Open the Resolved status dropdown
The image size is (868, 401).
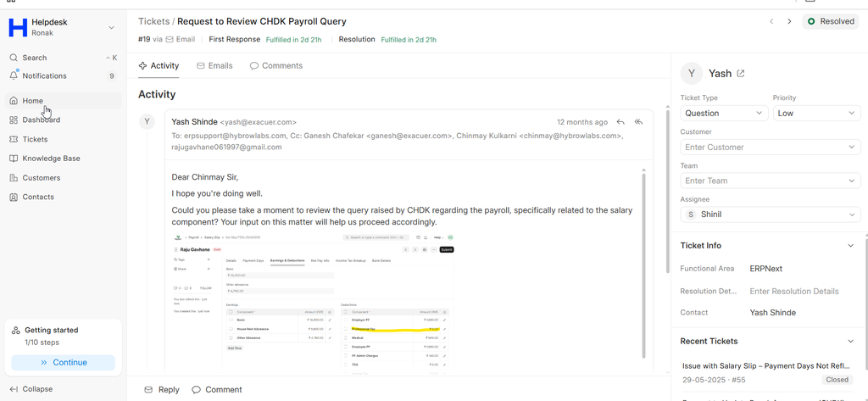831,21
